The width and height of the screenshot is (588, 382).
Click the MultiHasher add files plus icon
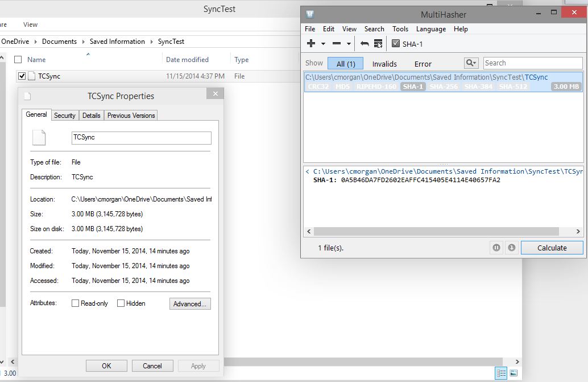311,43
